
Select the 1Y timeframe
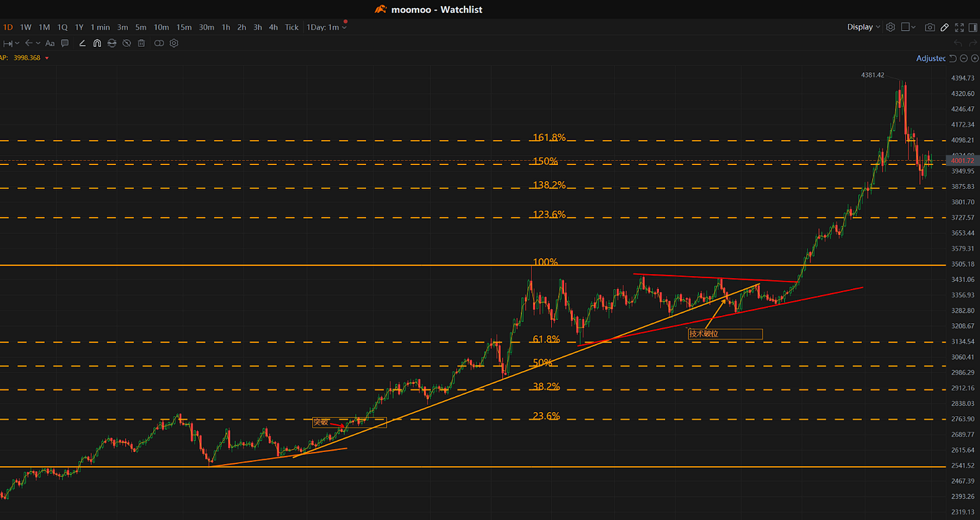79,27
